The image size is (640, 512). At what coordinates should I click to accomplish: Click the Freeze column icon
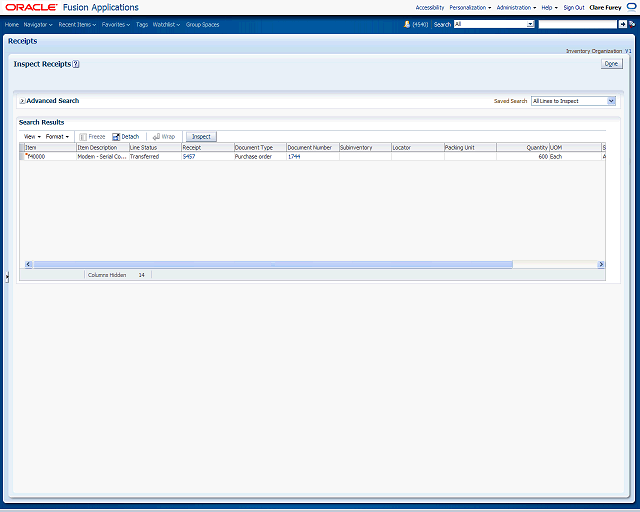tap(83, 136)
